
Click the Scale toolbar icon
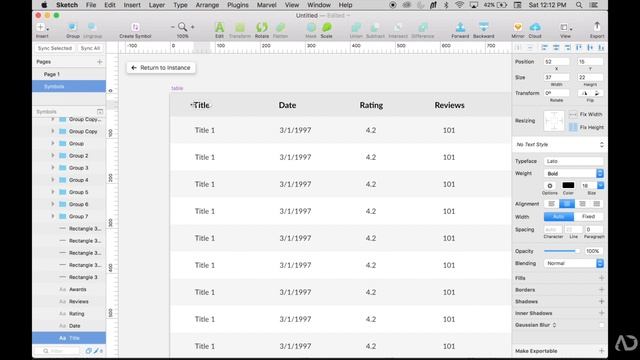327,27
